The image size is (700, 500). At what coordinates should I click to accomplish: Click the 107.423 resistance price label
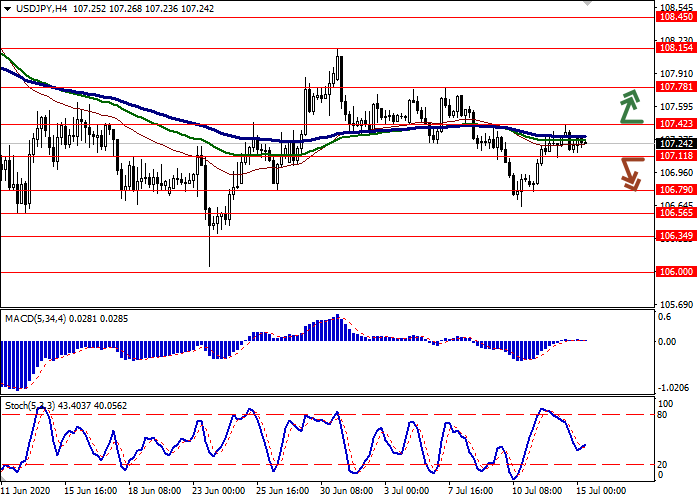677,124
